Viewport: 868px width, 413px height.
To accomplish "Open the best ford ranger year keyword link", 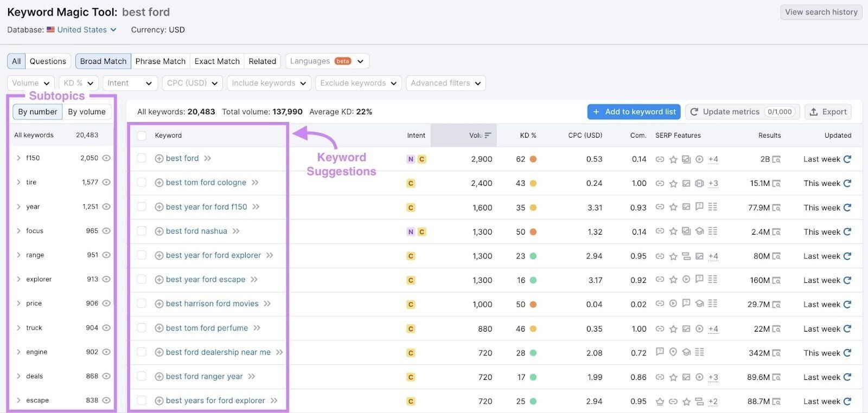I will pos(205,377).
